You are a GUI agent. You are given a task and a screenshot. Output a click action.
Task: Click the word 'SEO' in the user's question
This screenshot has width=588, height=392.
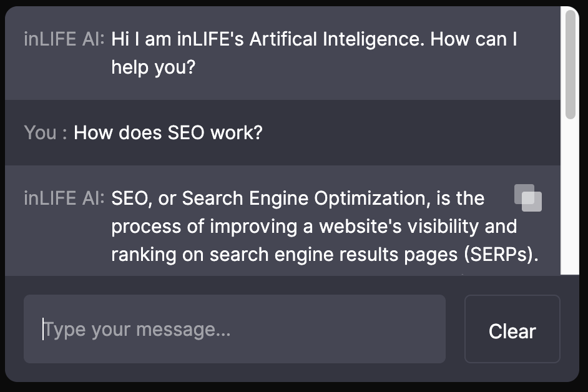coord(186,133)
